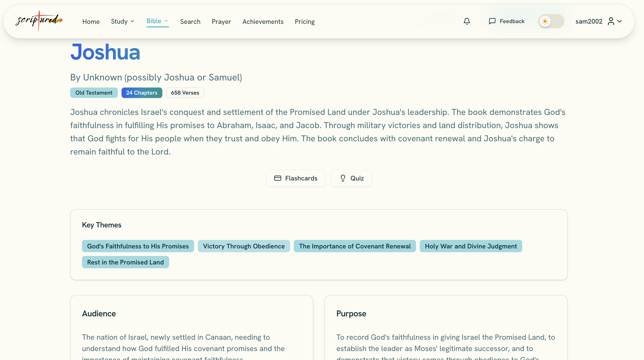Click the sun icon on theme switch
The height and width of the screenshot is (360, 644).
[545, 21]
